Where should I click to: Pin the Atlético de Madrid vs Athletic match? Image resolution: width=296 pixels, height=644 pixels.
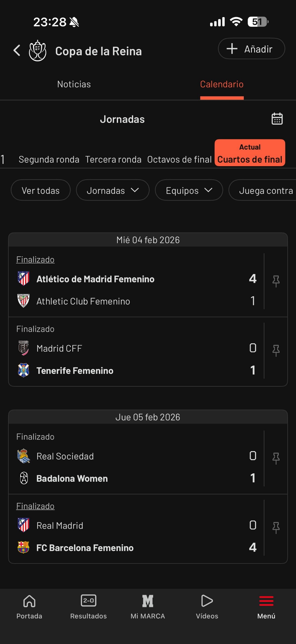(276, 281)
